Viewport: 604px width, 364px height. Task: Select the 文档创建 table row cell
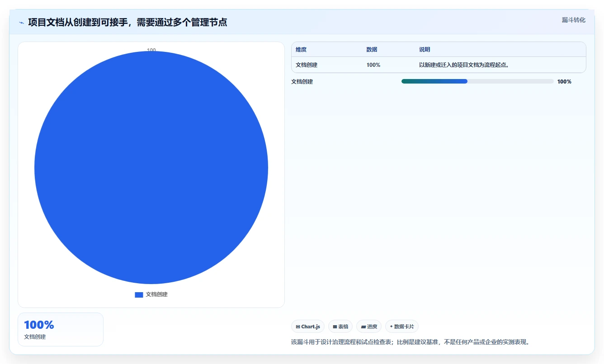point(307,65)
